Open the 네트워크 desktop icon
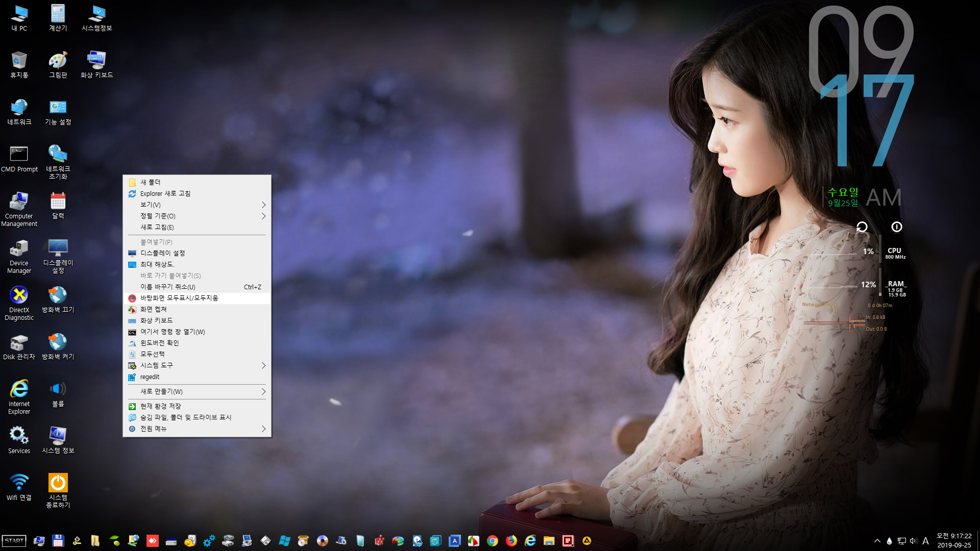980x551 pixels. tap(19, 112)
